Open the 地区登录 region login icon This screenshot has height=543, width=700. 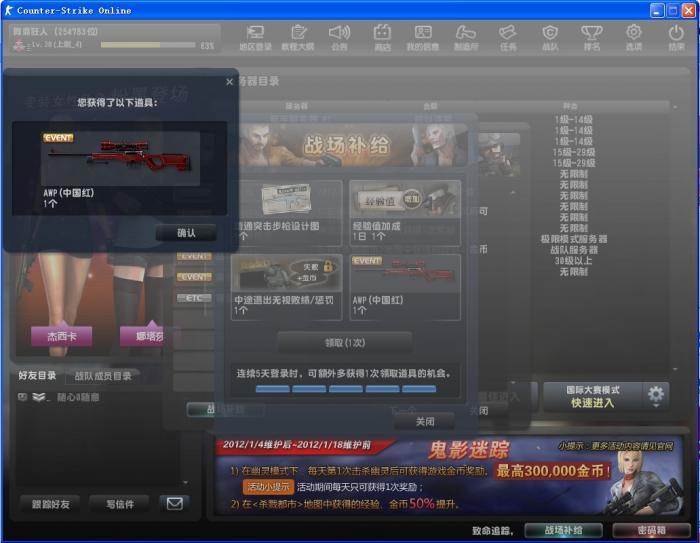tap(255, 37)
